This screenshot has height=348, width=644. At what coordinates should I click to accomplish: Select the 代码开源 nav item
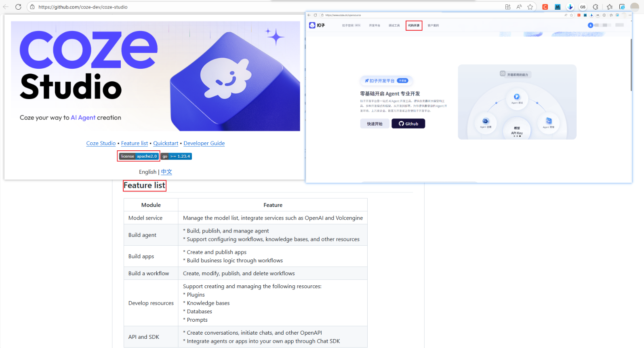coord(414,25)
